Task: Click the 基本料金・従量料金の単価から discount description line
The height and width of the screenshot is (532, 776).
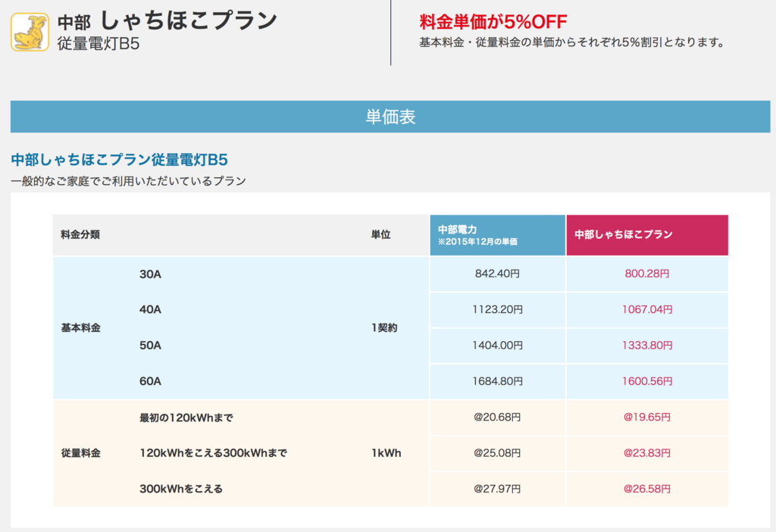Action: pos(572,42)
